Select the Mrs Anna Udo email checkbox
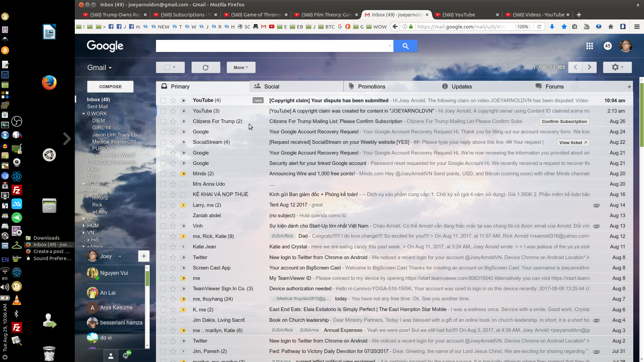The width and height of the screenshot is (644, 362). (163, 184)
